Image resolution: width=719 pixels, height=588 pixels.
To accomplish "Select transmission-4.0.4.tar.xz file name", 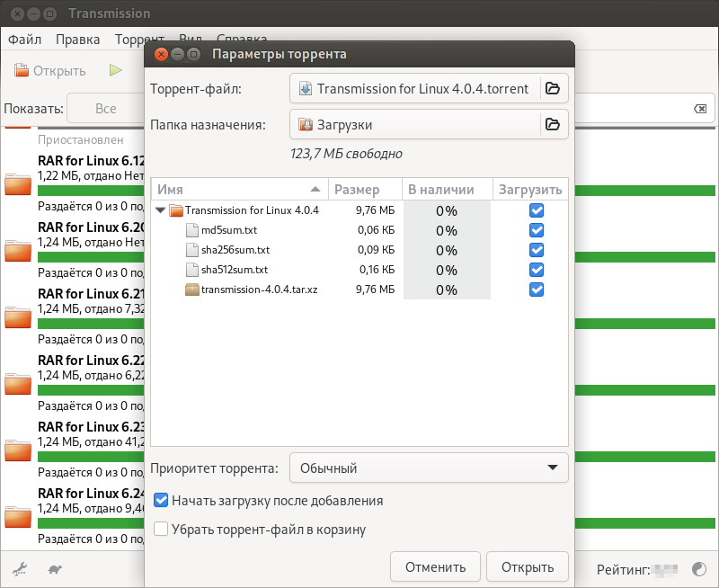I will coord(259,290).
